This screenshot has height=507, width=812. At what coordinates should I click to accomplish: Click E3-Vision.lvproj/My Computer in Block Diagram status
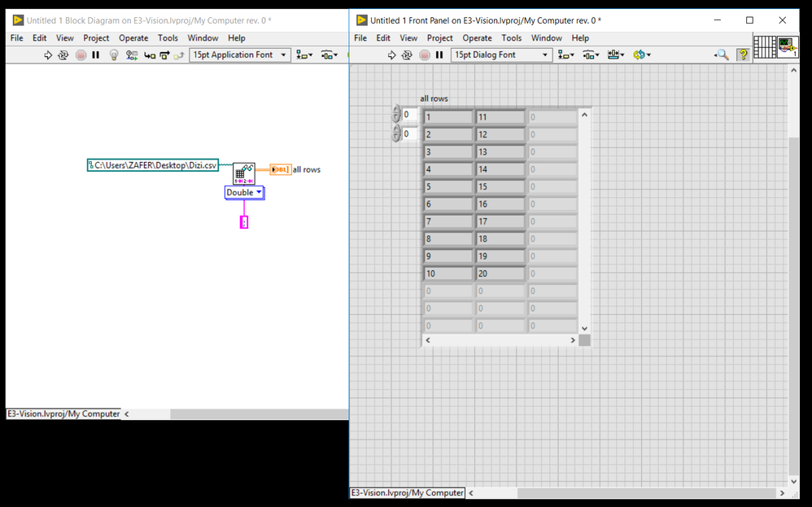coord(63,413)
